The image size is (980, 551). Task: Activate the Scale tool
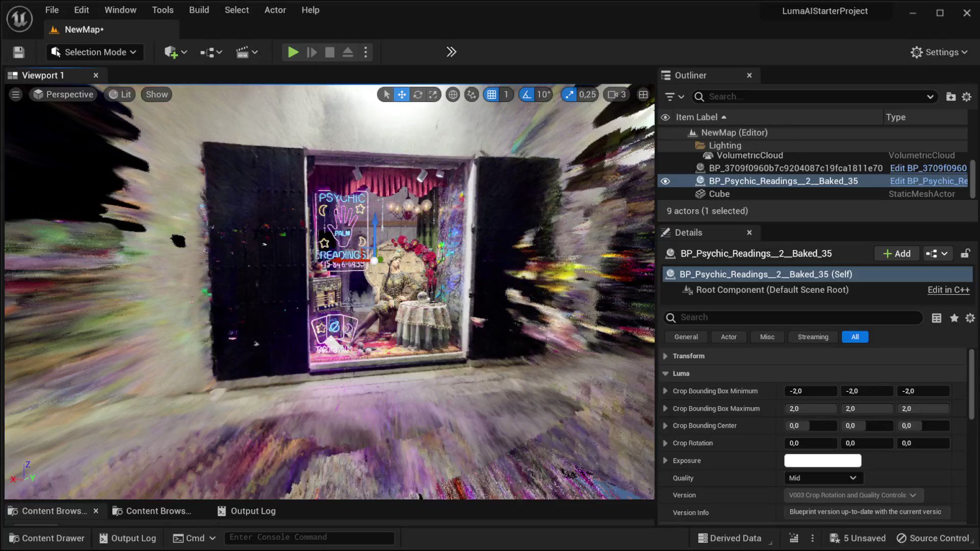[x=433, y=94]
